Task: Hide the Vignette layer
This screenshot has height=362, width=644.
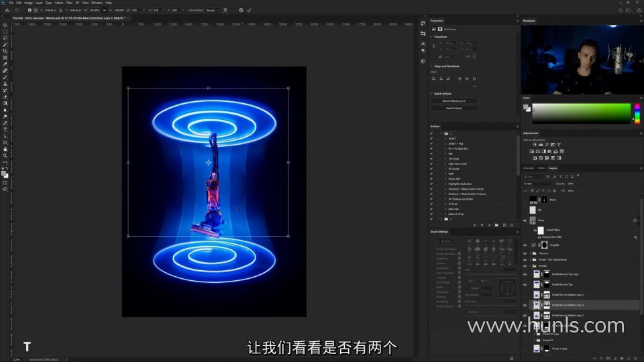Action: [x=525, y=245]
